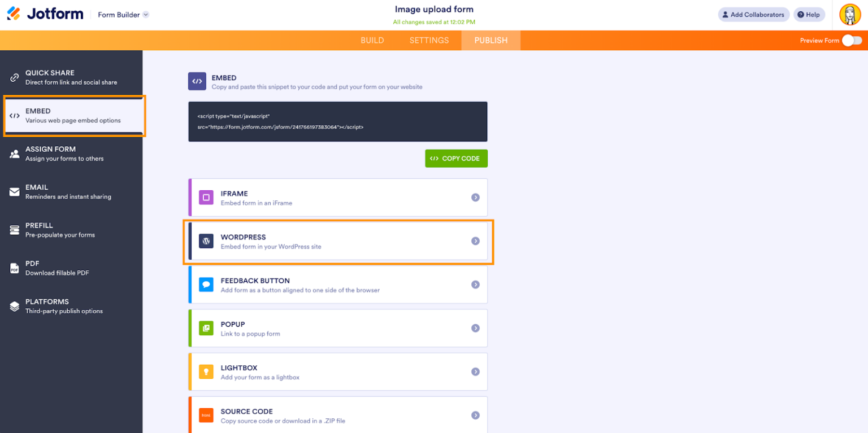The height and width of the screenshot is (433, 868).
Task: Click the WordPress logo icon
Action: [x=206, y=240]
